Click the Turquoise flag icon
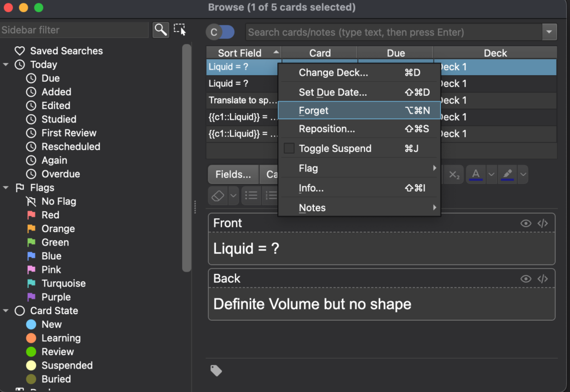Viewport: 570px width, 392px height. 31,283
